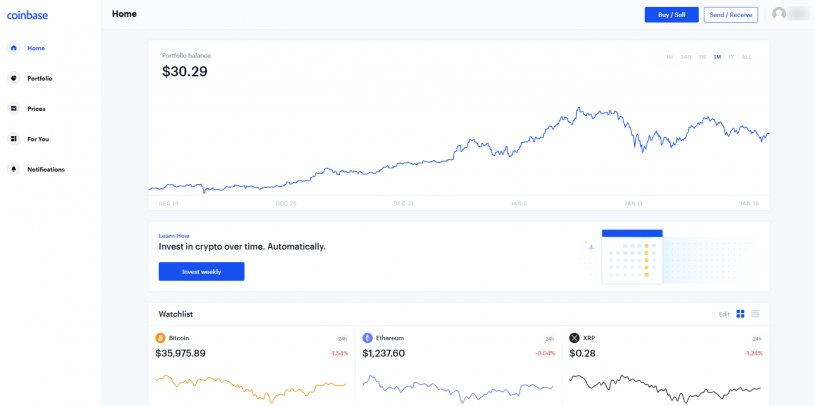The width and height of the screenshot is (815, 406).
Task: Open the Home sidebar icon
Action: coord(14,48)
